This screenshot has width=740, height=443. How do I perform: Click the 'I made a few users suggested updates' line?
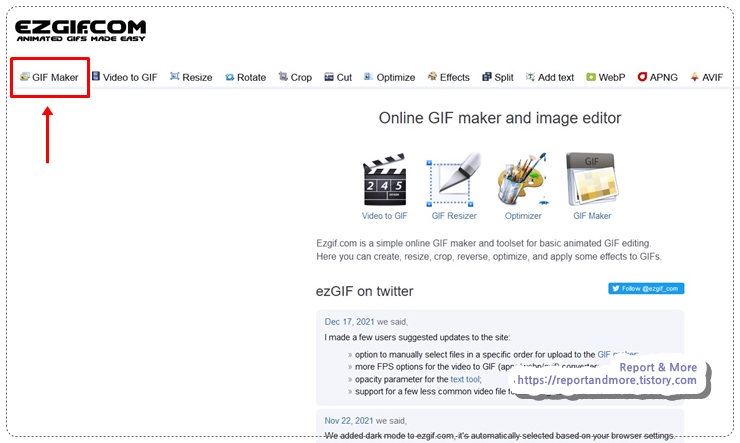point(417,337)
